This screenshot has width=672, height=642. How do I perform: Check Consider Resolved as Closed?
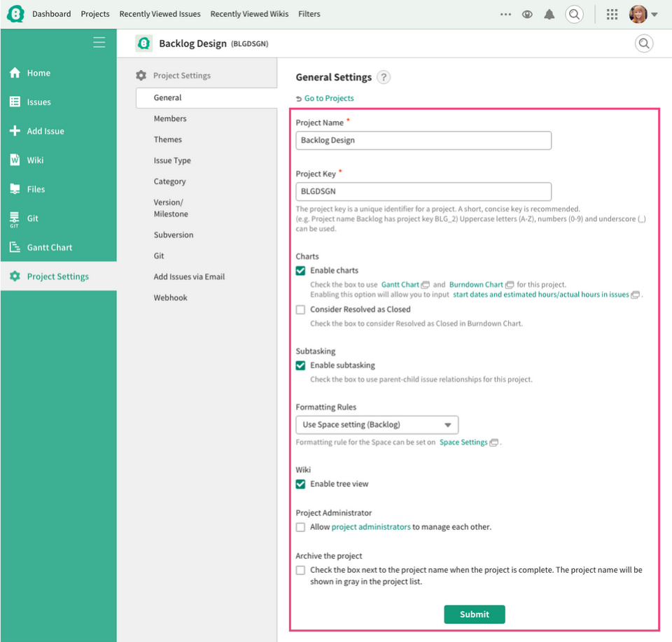pyautogui.click(x=300, y=310)
